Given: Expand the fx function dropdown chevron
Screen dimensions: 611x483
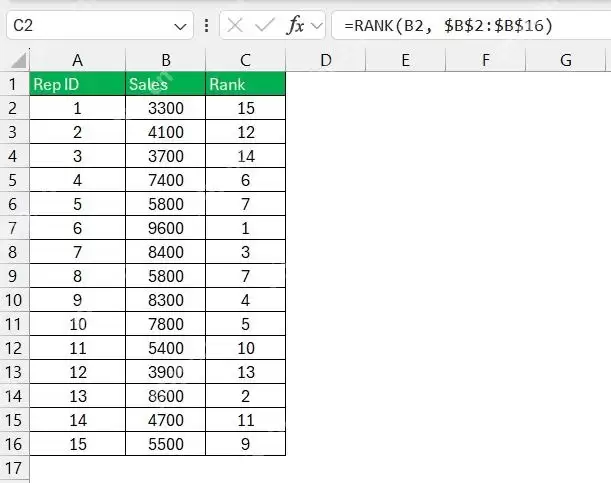Looking at the screenshot, I should click(317, 26).
